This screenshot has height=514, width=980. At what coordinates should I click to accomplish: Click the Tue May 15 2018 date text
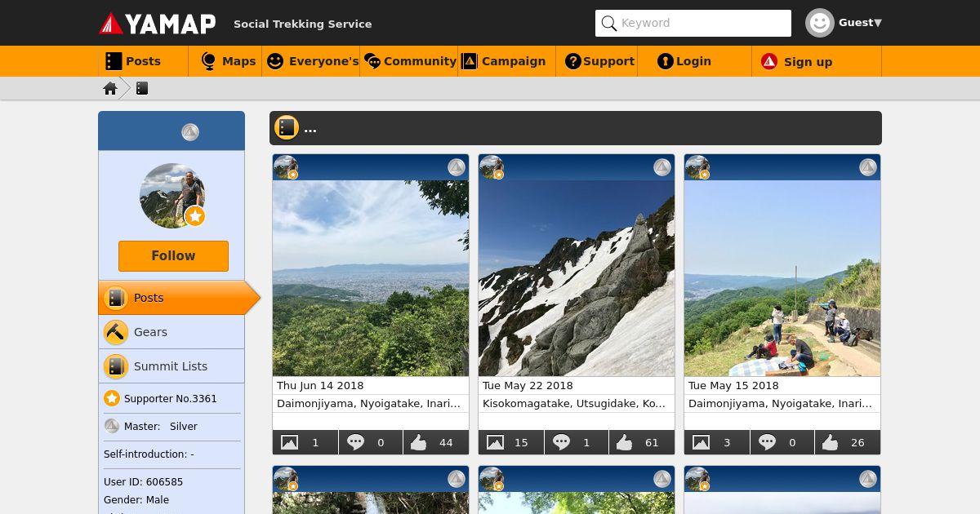(x=733, y=385)
